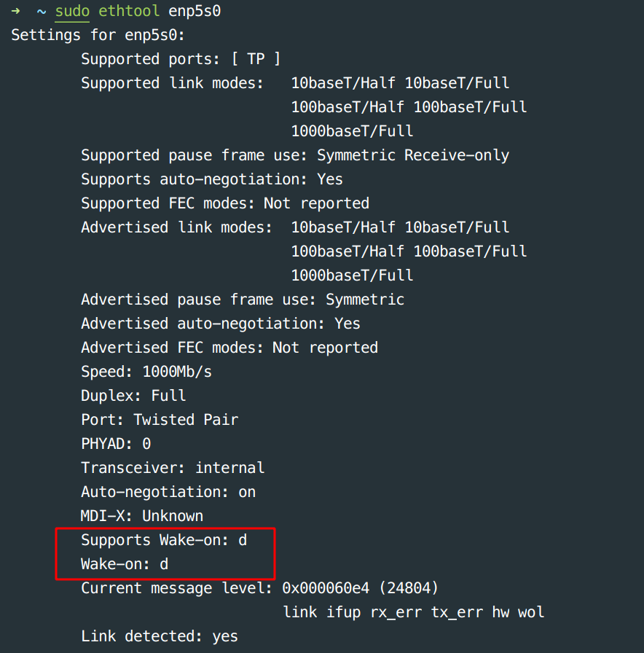The height and width of the screenshot is (653, 644).
Task: Click "Supported FEC modes: Not reported" line
Action: point(224,203)
